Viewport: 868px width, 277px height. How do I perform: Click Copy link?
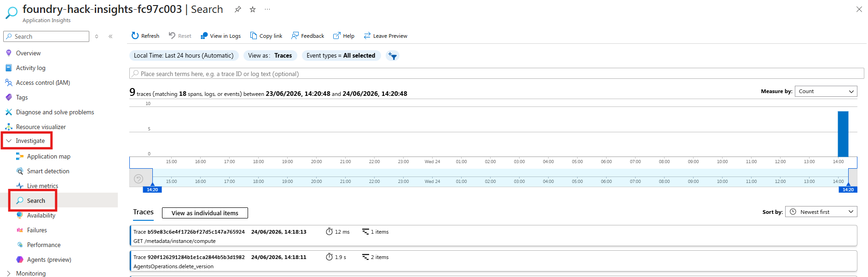point(266,36)
